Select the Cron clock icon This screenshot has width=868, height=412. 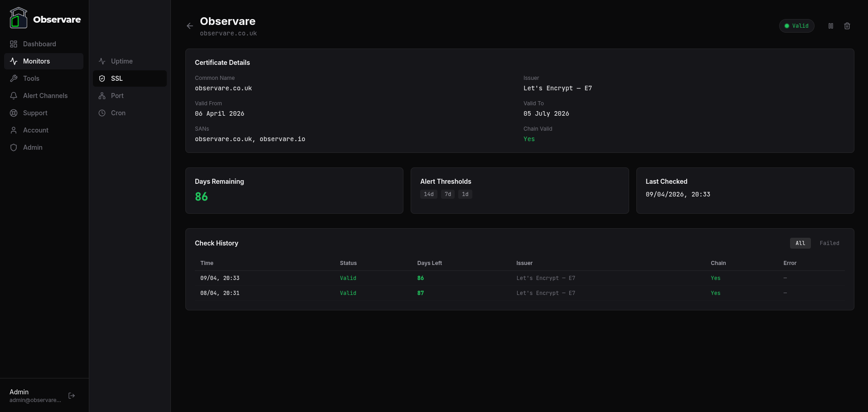tap(102, 113)
